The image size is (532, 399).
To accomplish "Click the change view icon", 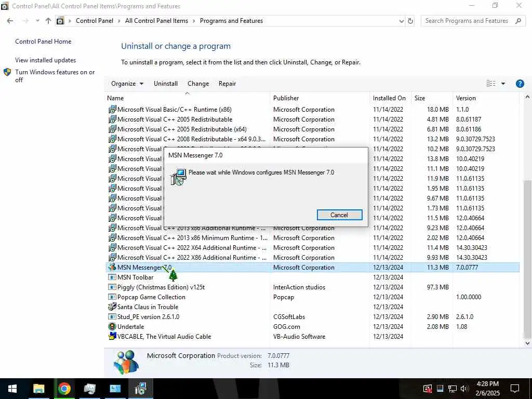I will click(491, 84).
